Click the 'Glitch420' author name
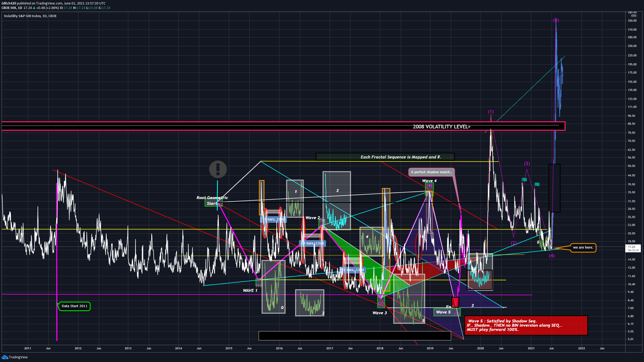 pyautogui.click(x=9, y=3)
